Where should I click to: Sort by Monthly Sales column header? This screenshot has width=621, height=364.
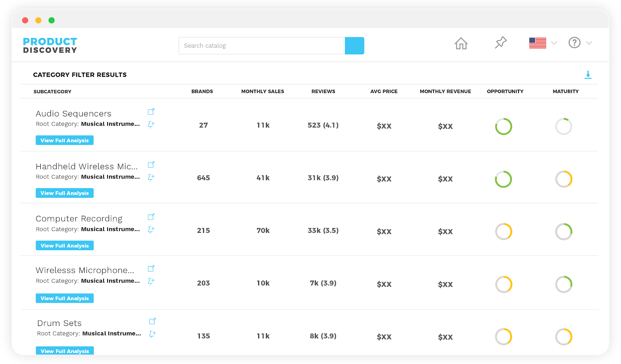click(x=262, y=92)
